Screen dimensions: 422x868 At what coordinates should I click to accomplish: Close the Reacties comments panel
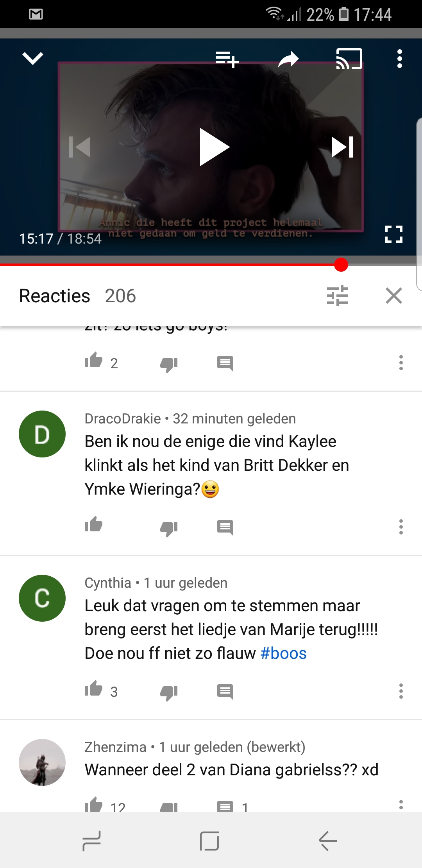point(394,296)
